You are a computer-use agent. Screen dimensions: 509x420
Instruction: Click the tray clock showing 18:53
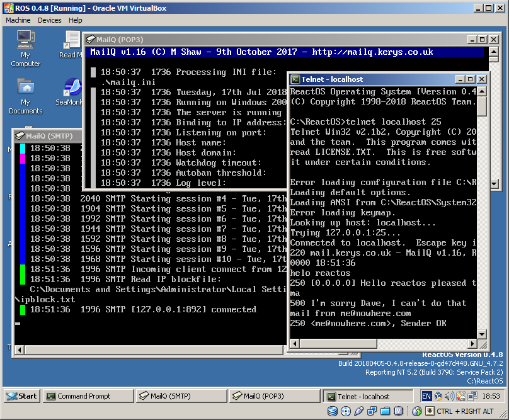[x=491, y=396]
